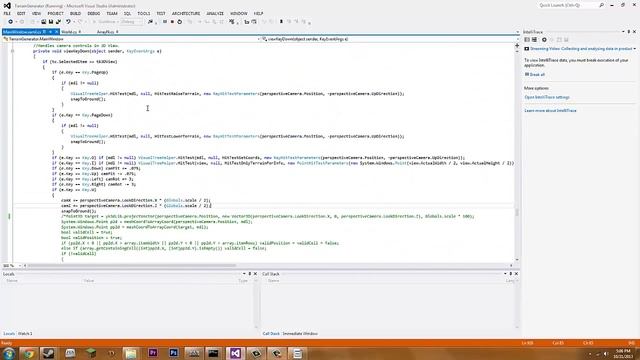Click the Save All toolbar icon
The width and height of the screenshot is (640, 360).
click(58, 22)
